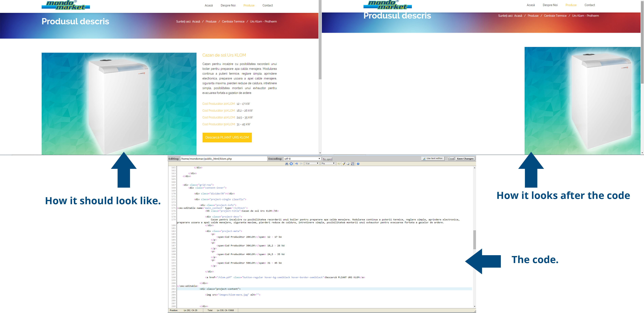Screen dimensions: 644x313
Task: Click the eraser reset highlight icon
Action: [x=348, y=164]
